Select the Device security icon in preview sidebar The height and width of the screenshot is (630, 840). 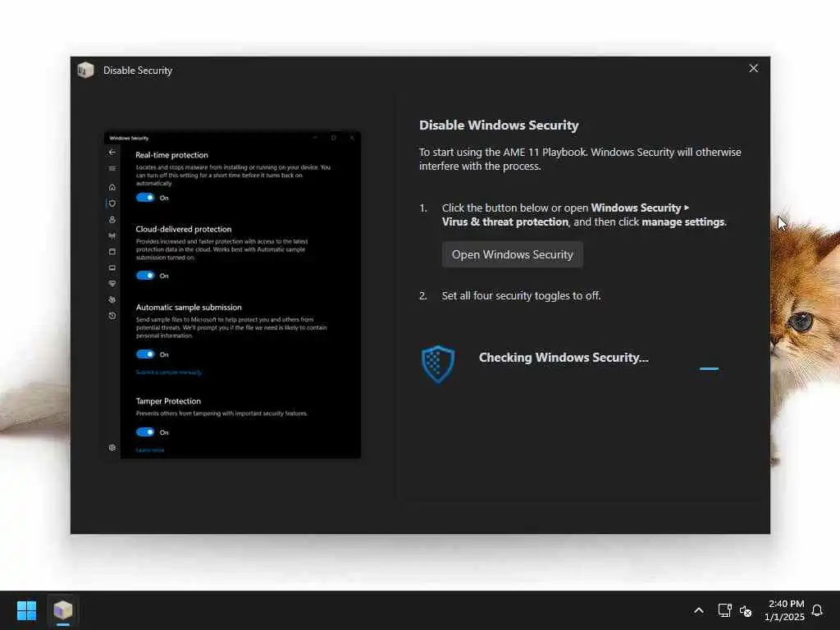point(112,268)
